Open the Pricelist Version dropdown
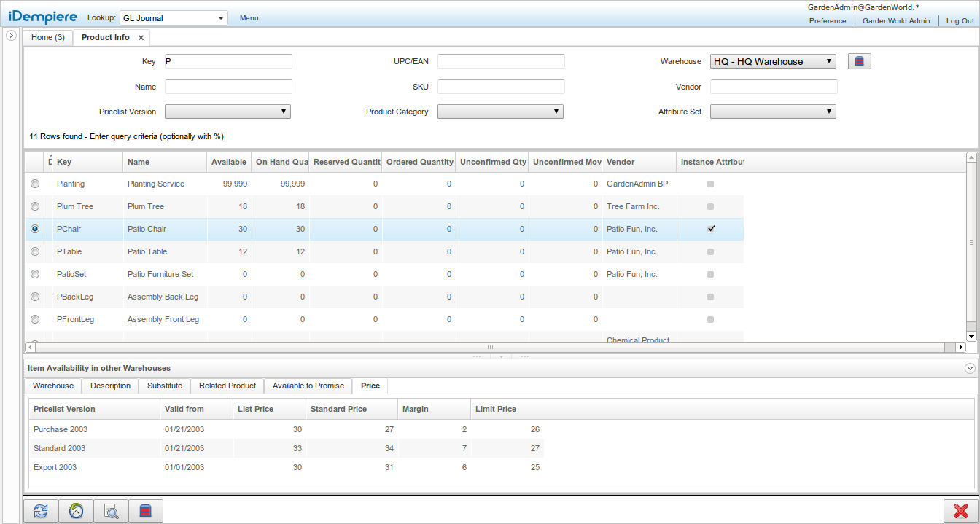 (x=227, y=112)
